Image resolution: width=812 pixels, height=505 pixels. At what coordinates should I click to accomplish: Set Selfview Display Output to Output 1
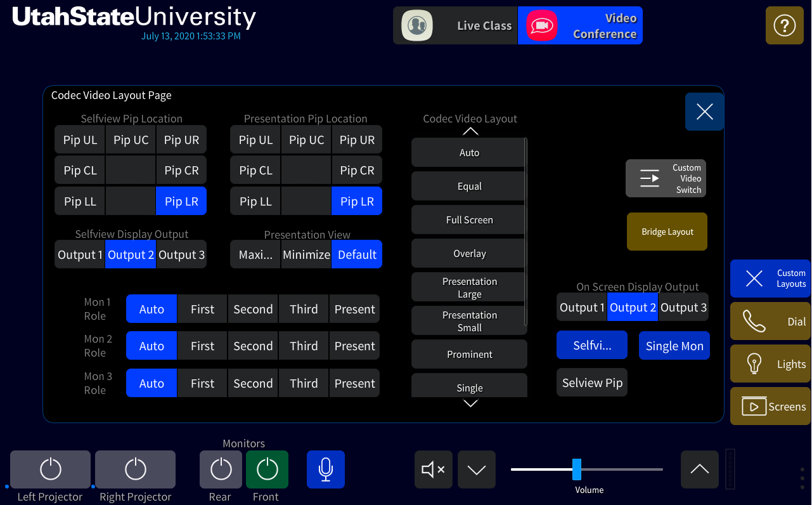coord(80,254)
